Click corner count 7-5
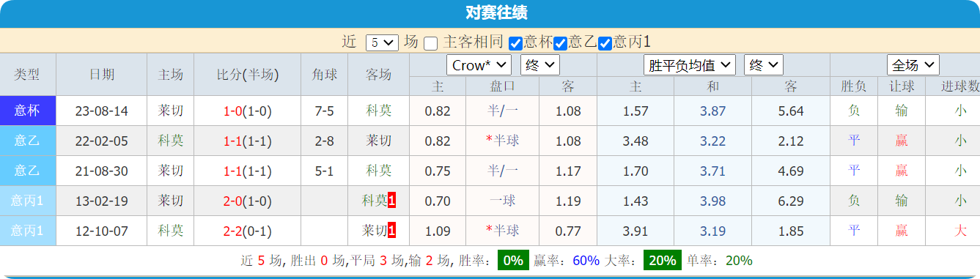This screenshot has height=279, width=980. coord(324,111)
